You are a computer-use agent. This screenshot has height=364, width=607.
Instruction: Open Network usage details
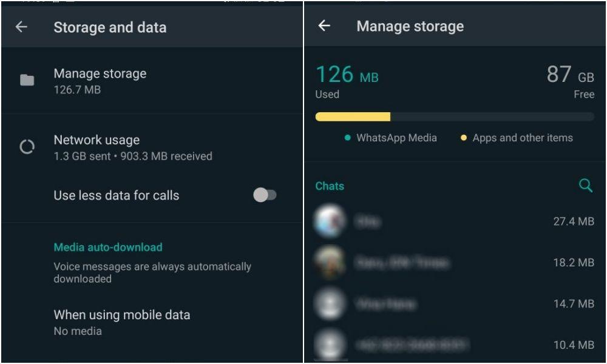[152, 147]
